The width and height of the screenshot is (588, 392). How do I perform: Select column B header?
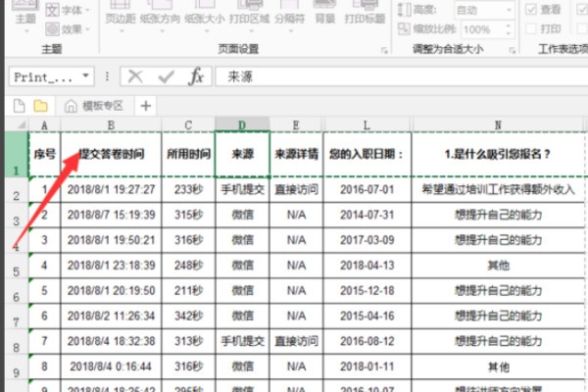coord(111,124)
